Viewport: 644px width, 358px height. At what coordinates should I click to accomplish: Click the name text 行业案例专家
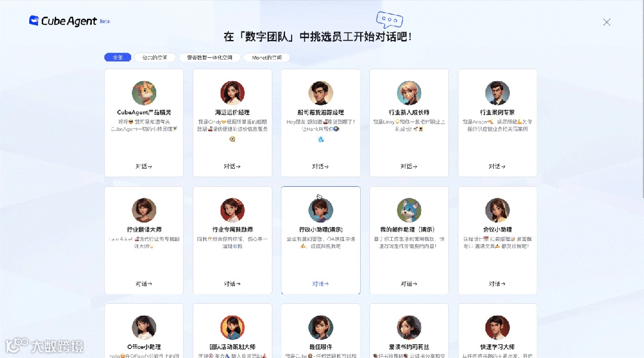pos(497,112)
